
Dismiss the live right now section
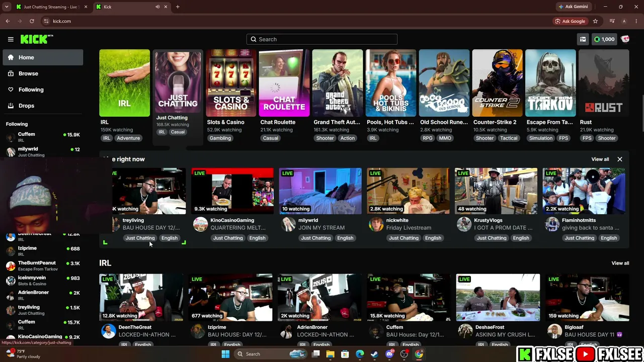[x=620, y=159]
